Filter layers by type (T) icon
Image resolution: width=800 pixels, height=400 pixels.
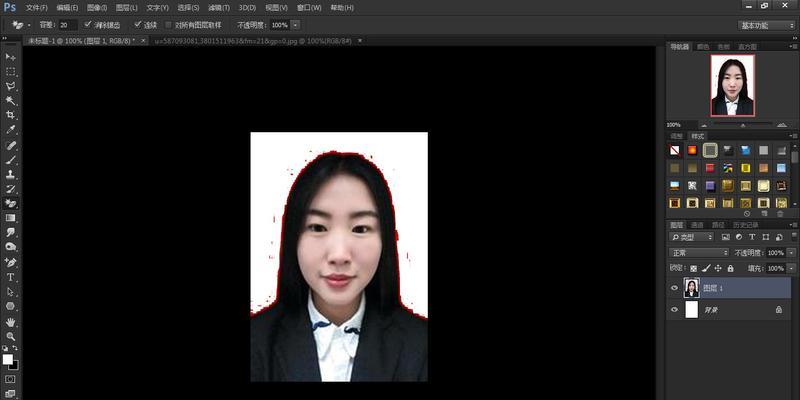752,237
